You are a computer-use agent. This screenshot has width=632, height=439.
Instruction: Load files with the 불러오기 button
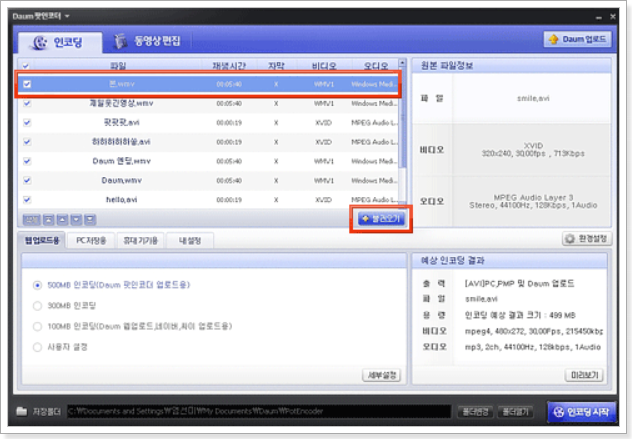381,218
